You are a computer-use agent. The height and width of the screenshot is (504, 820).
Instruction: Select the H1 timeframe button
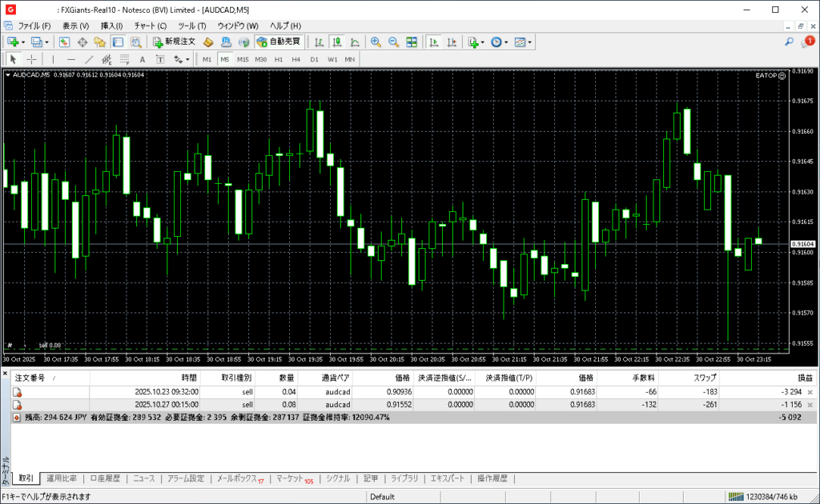click(x=279, y=59)
